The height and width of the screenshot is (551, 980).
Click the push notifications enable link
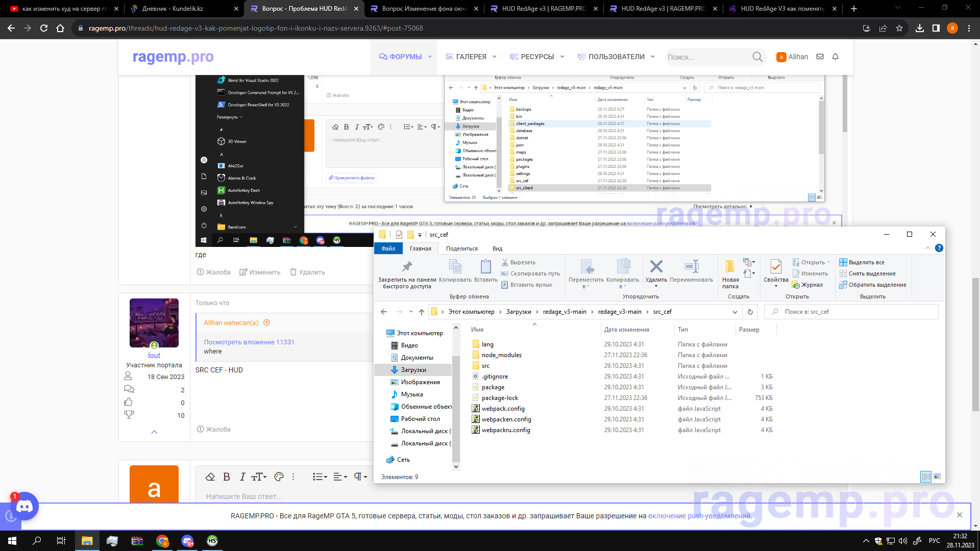[699, 516]
